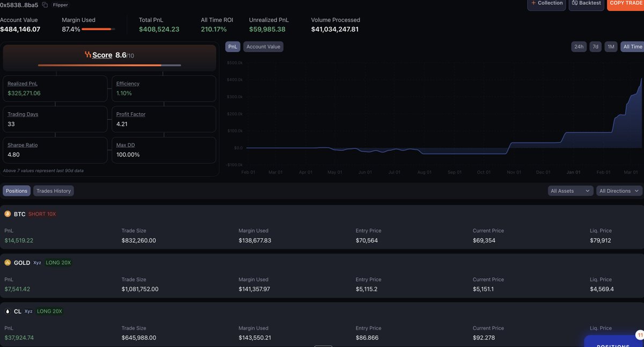Toggle chart to Account Value view
The height and width of the screenshot is (347, 644).
pyautogui.click(x=263, y=46)
